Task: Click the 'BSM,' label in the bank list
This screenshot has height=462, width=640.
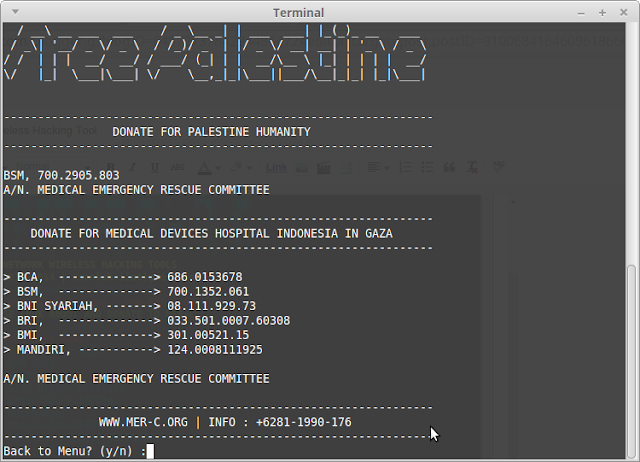Action: pos(30,292)
